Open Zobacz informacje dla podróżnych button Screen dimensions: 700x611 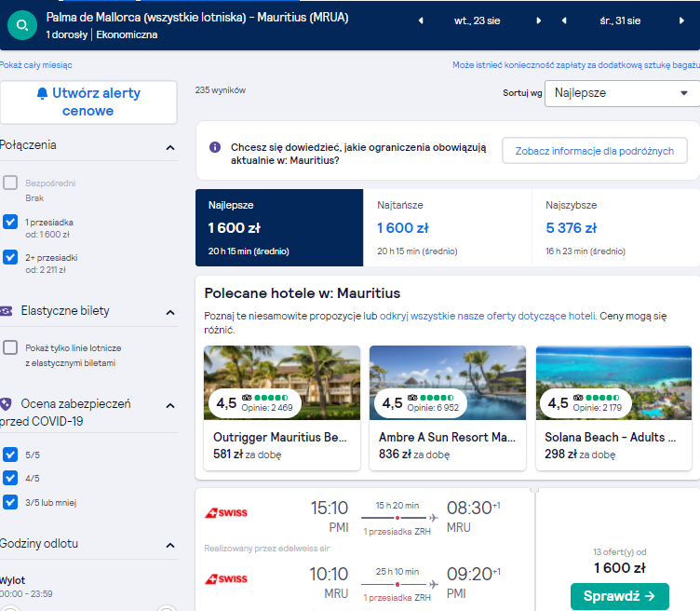[x=595, y=151]
